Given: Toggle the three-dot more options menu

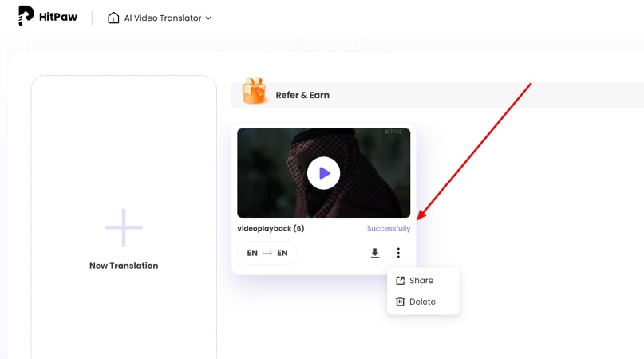Looking at the screenshot, I should click(x=398, y=253).
